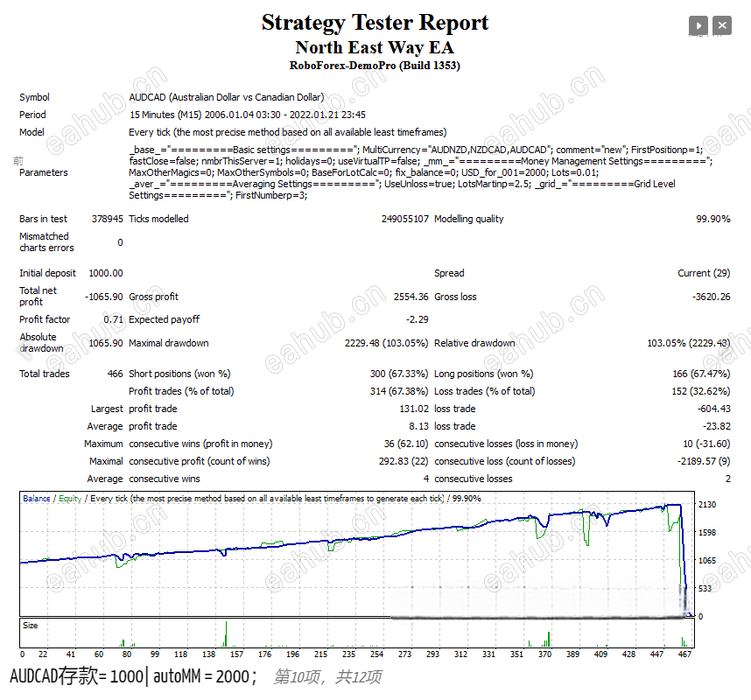Image resolution: width=751 pixels, height=700 pixels.
Task: Select the maximal consecutive profit 292.83 (22)
Action: tap(404, 461)
